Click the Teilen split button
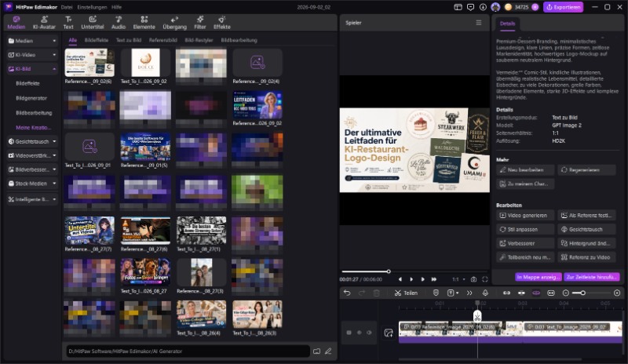This screenshot has width=628, height=364. click(406, 293)
